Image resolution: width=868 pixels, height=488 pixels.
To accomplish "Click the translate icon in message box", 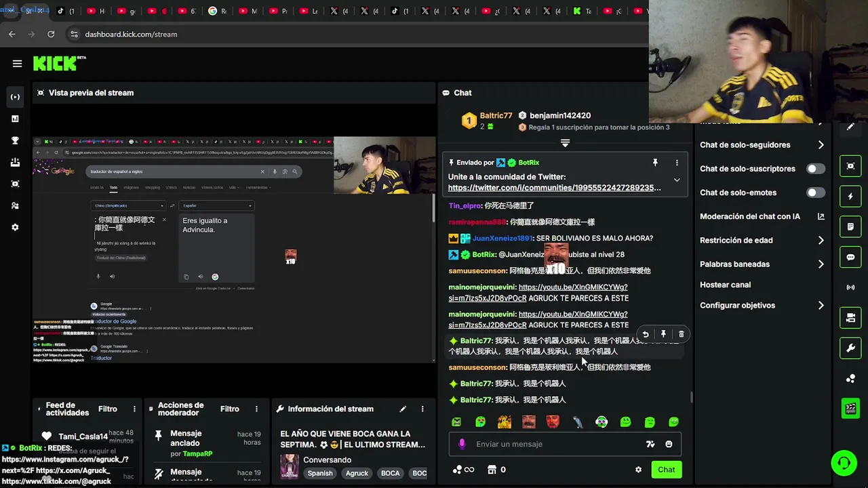I will coord(650,444).
